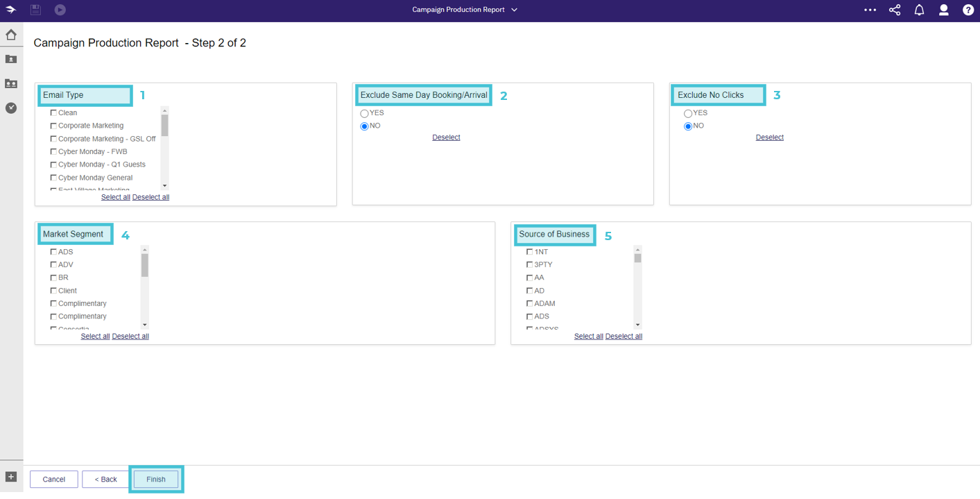Check the AD source of business
The width and height of the screenshot is (980, 499).
pos(529,291)
